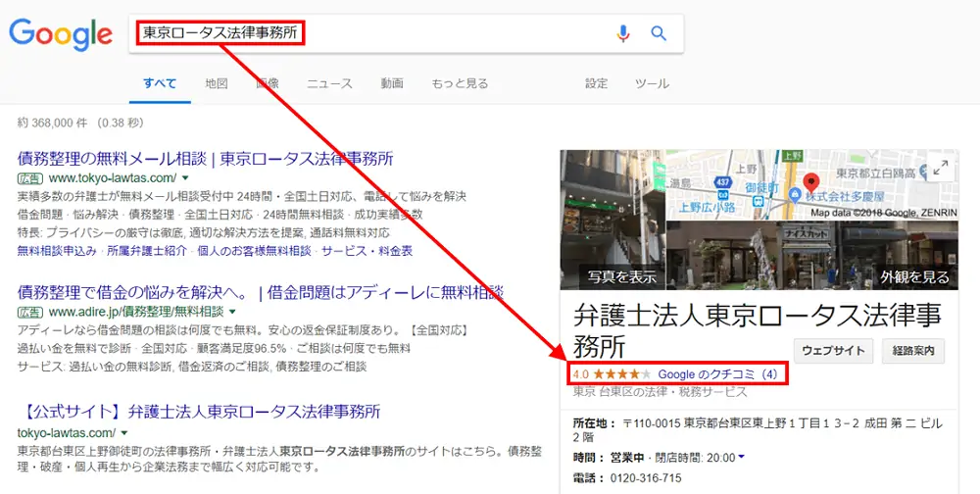Expand the map with the fullscreen arrow icon
980x494 pixels.
pyautogui.click(x=941, y=169)
